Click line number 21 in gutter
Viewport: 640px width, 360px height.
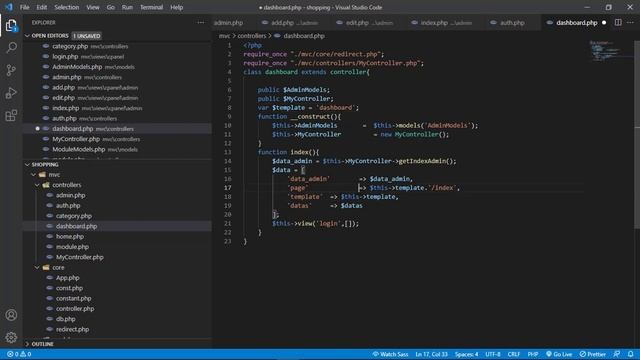[x=228, y=223]
